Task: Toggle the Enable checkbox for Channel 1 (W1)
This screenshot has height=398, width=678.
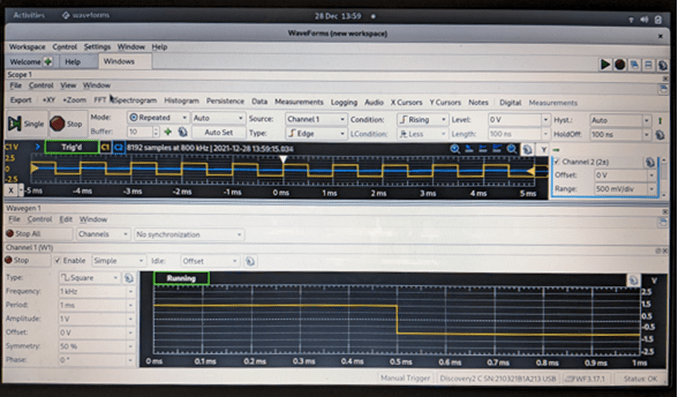Action: (58, 260)
